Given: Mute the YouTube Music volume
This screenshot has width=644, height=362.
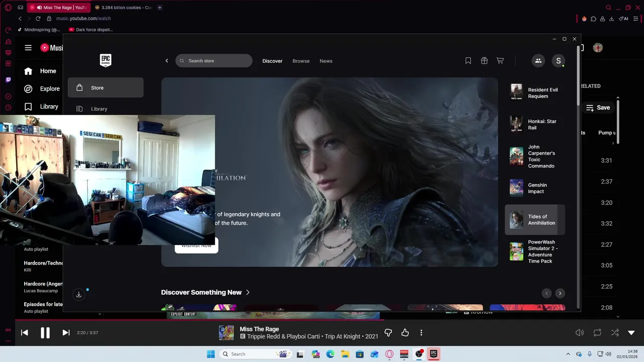Looking at the screenshot, I should click(580, 332).
